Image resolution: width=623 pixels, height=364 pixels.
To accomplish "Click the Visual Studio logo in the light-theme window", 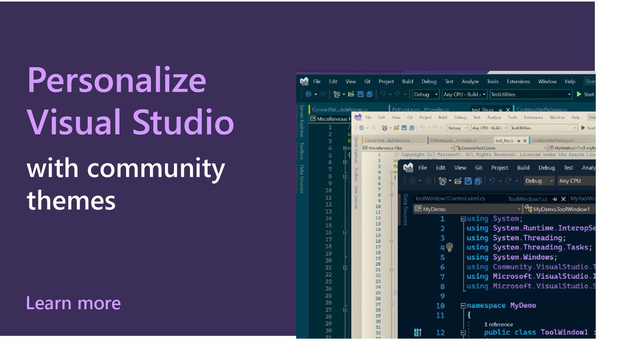I will 358,118.
